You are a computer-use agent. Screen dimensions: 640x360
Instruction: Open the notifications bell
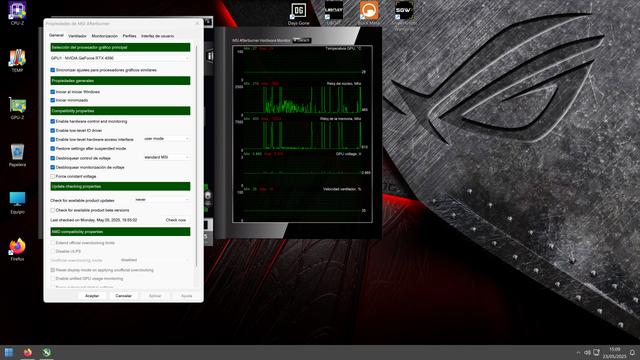[x=632, y=352]
